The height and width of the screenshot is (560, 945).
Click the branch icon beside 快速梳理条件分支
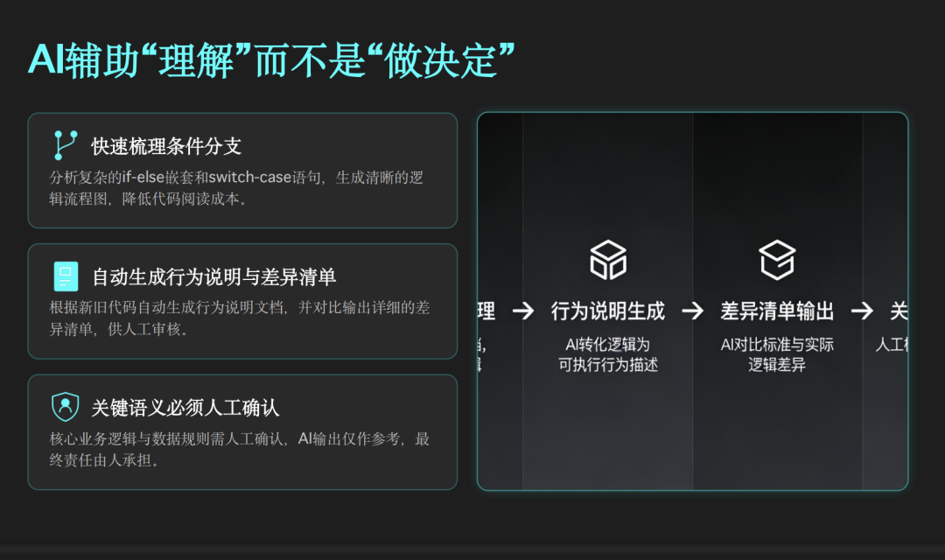(65, 145)
